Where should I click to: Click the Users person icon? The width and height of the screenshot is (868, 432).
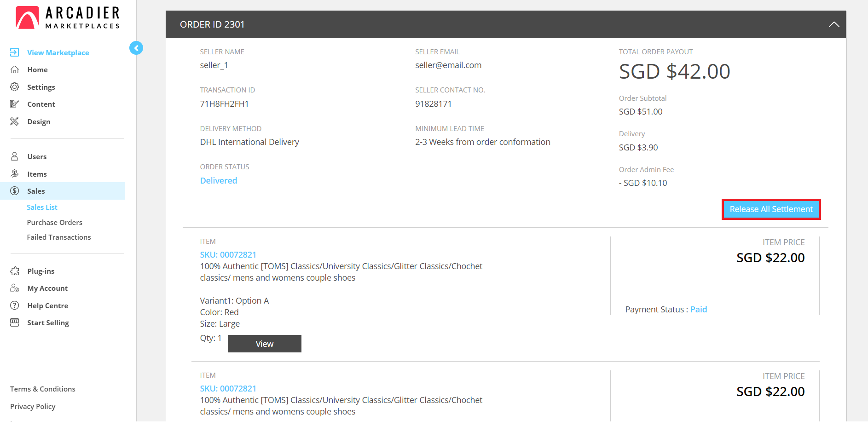(x=15, y=156)
